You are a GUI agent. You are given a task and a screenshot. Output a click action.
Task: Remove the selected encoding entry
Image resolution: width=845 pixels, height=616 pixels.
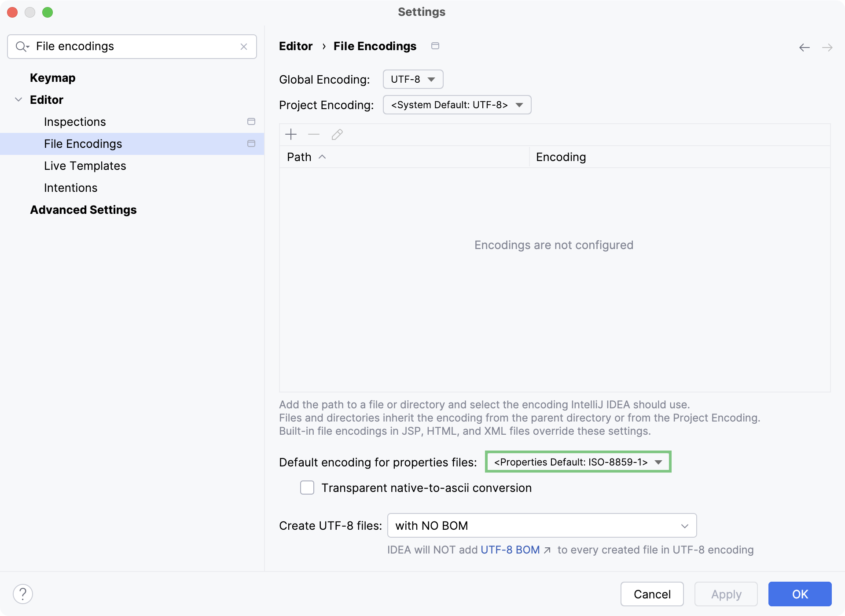(314, 134)
